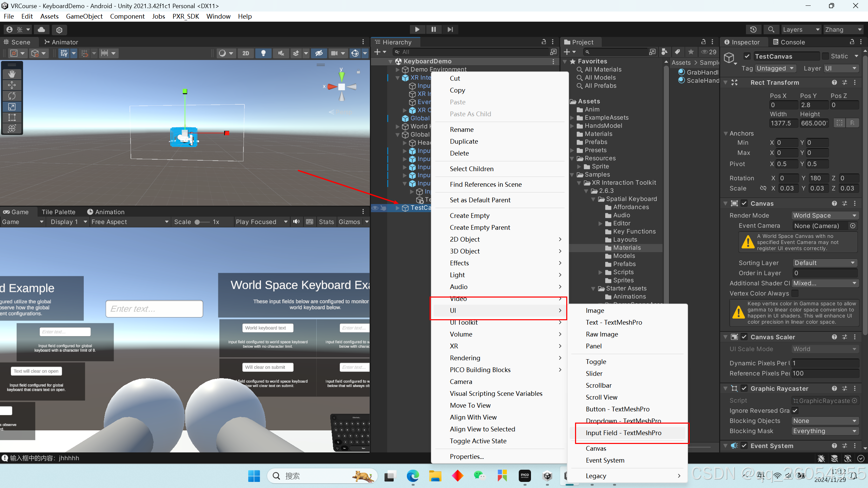Viewport: 868px width, 488px height.
Task: Open the Undo History icon
Action: click(753, 29)
